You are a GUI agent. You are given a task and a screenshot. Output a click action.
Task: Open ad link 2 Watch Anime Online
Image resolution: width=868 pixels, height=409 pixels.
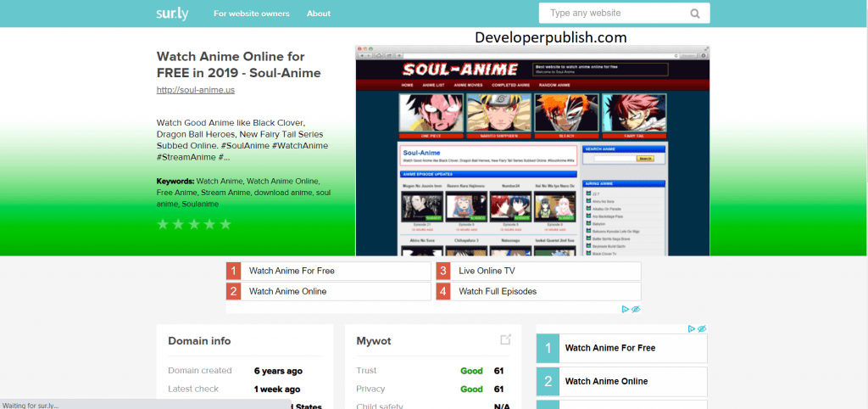328,291
